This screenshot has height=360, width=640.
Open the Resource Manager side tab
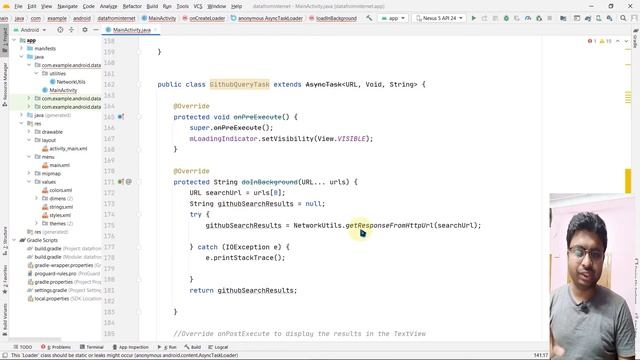click(x=4, y=84)
